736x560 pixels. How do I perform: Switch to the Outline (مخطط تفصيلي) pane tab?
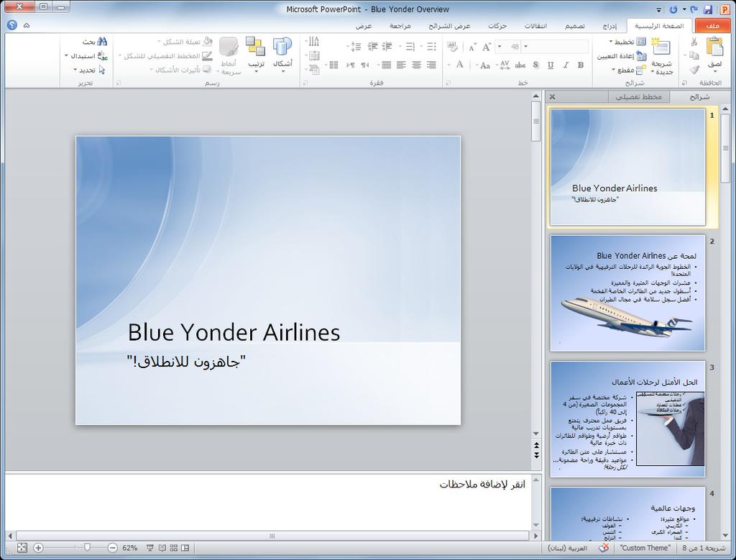coord(638,97)
